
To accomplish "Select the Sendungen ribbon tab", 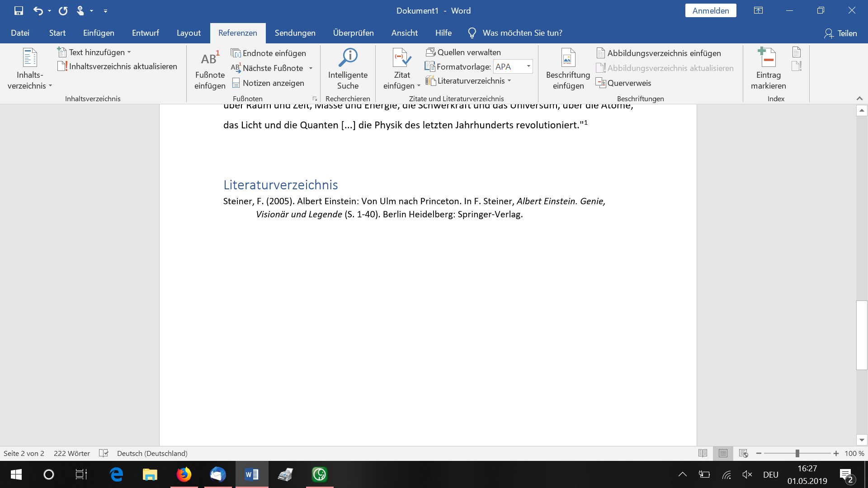I will (295, 33).
